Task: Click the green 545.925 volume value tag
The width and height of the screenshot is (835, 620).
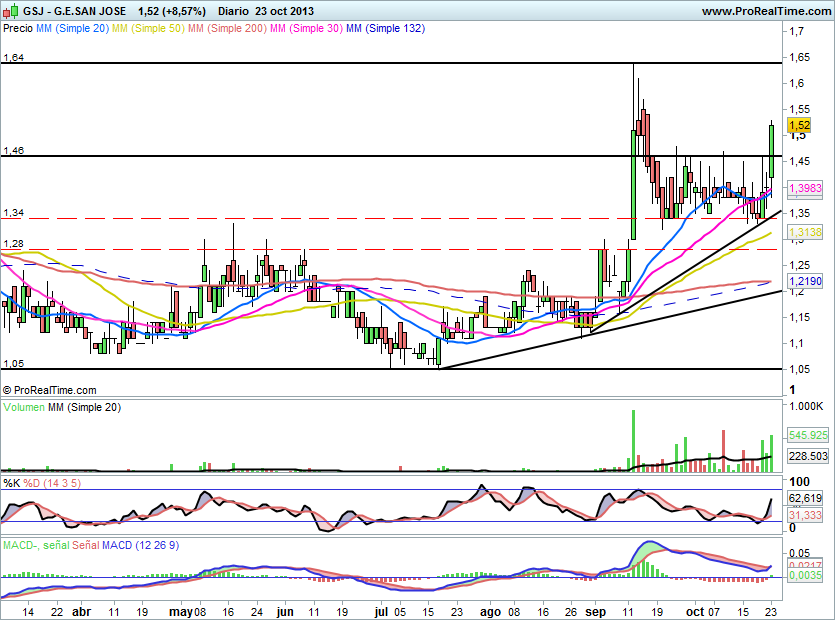Action: coord(808,436)
